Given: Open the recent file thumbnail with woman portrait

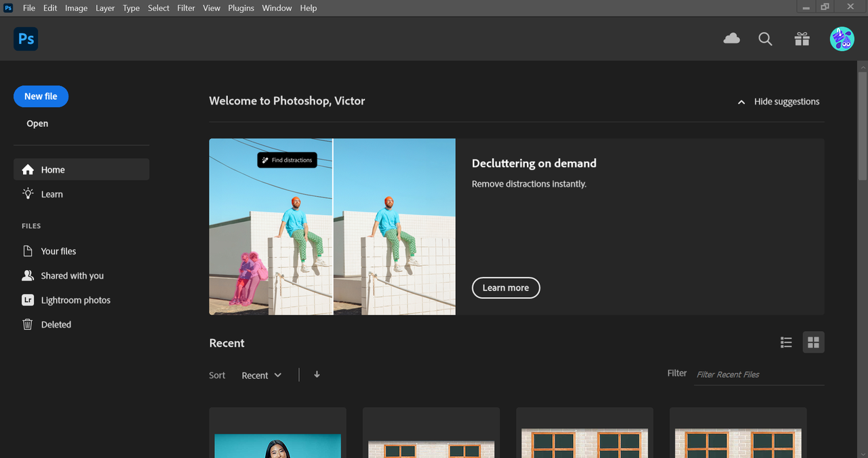Looking at the screenshot, I should tap(278, 433).
